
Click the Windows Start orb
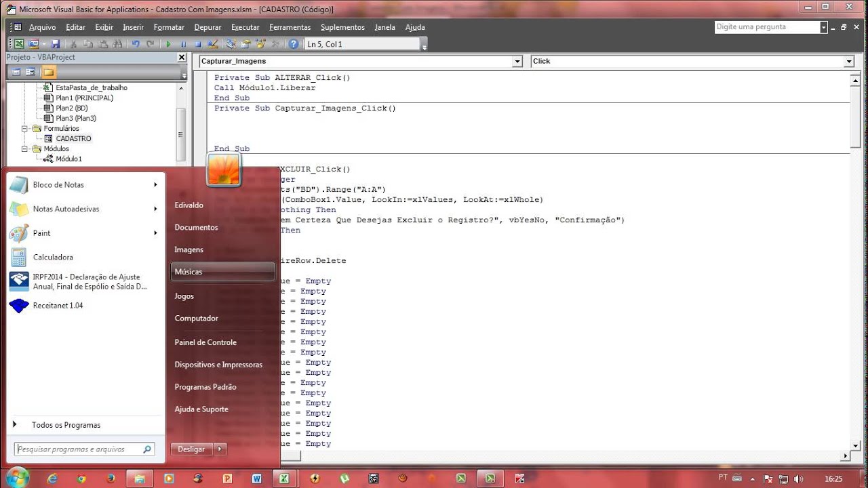16,477
